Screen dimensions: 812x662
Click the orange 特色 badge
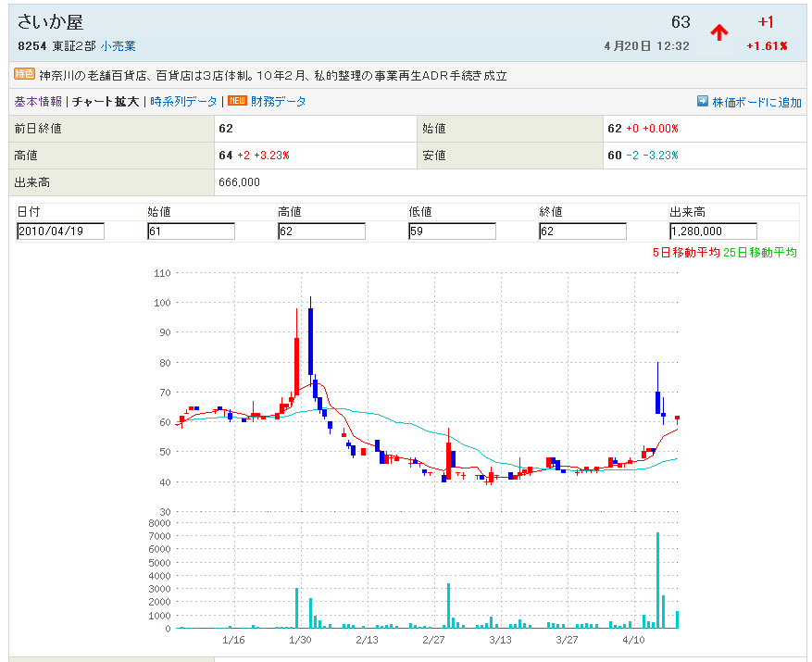pyautogui.click(x=25, y=74)
